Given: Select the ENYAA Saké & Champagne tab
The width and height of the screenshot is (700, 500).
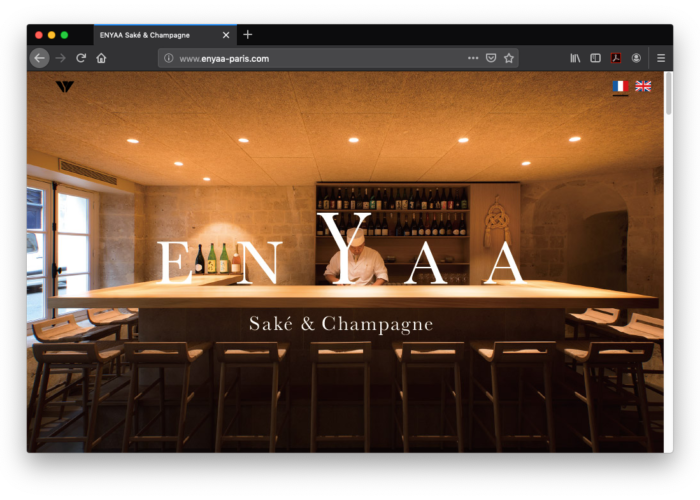Looking at the screenshot, I should (150, 35).
